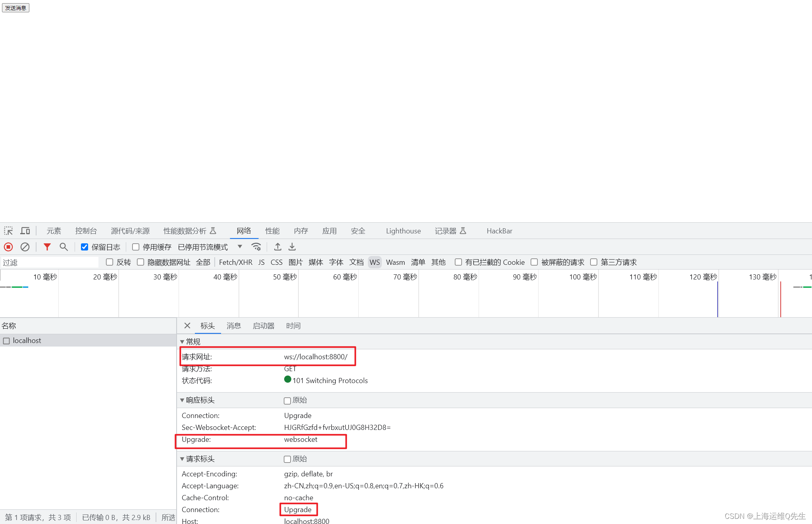
Task: Open network search magnifier
Action: (63, 247)
